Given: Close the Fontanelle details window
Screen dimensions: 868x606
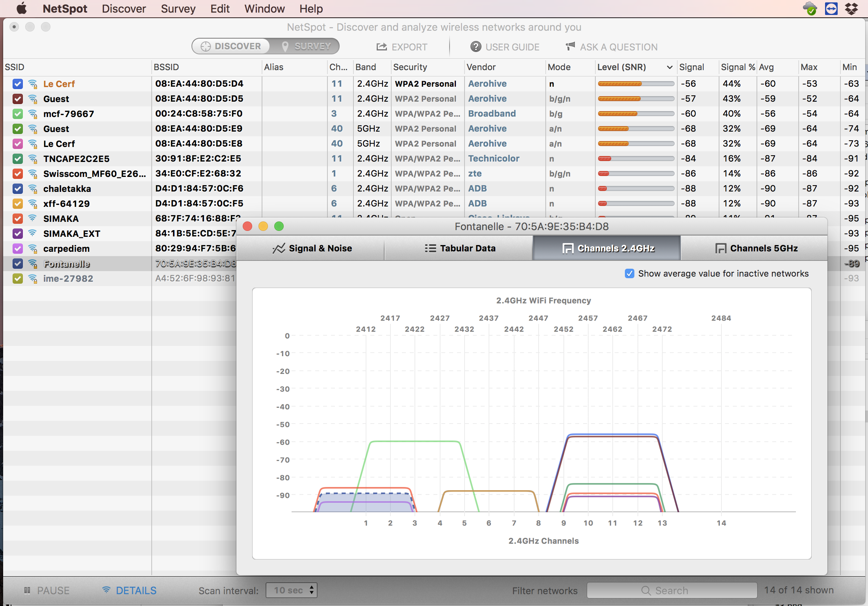Looking at the screenshot, I should pyautogui.click(x=247, y=226).
